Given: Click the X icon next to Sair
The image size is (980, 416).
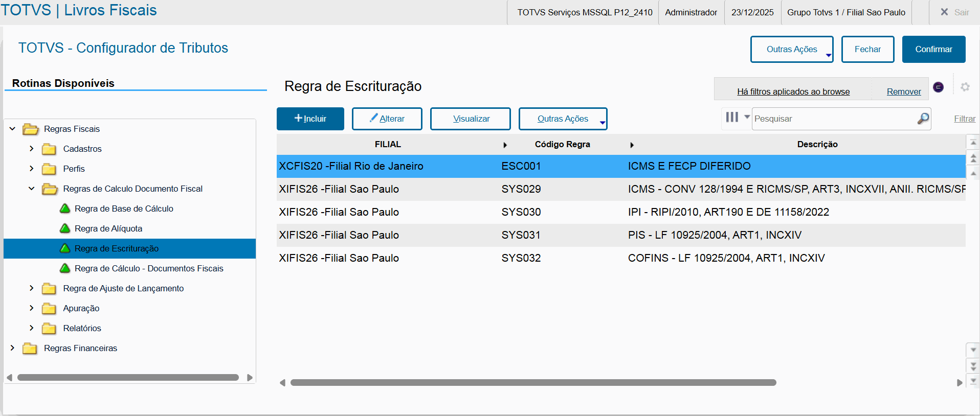Looking at the screenshot, I should click(944, 12).
